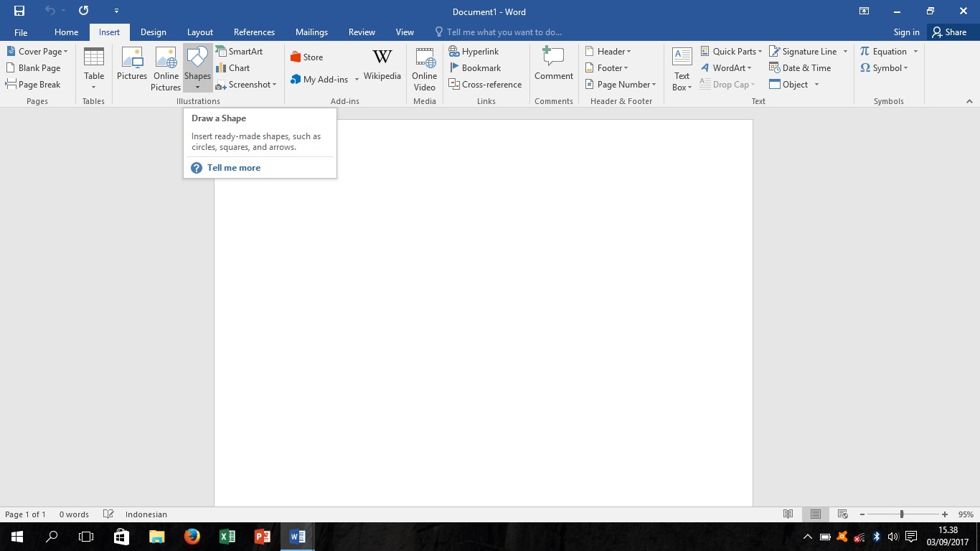This screenshot has width=980, height=551.
Task: Insert a Cross-reference
Action: [x=485, y=85]
